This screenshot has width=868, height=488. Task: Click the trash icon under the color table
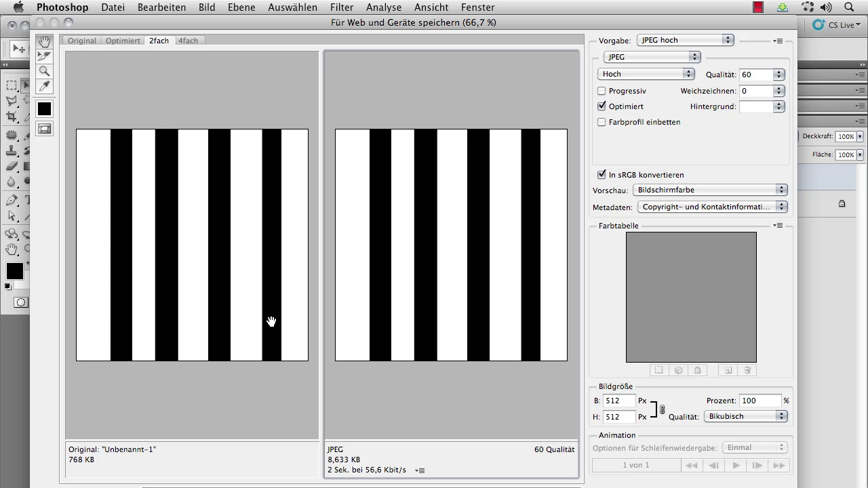pyautogui.click(x=747, y=370)
